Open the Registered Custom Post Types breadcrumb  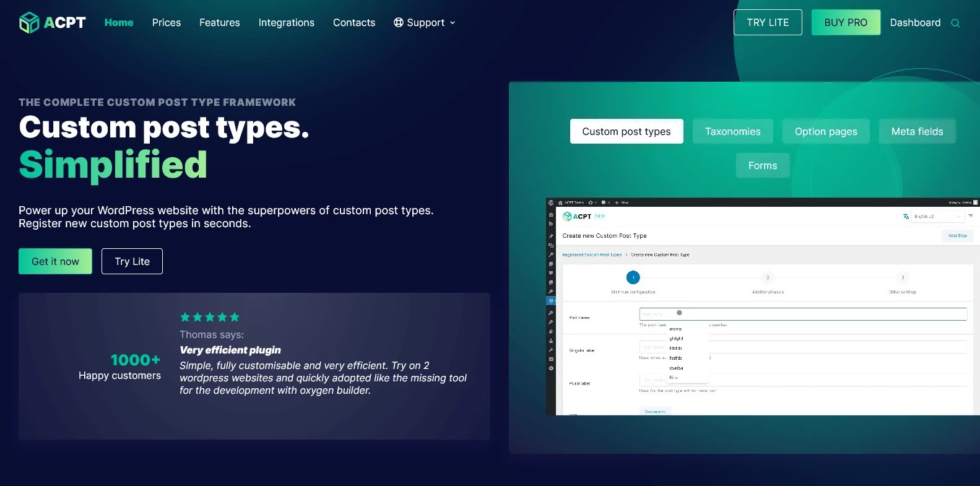click(x=592, y=254)
